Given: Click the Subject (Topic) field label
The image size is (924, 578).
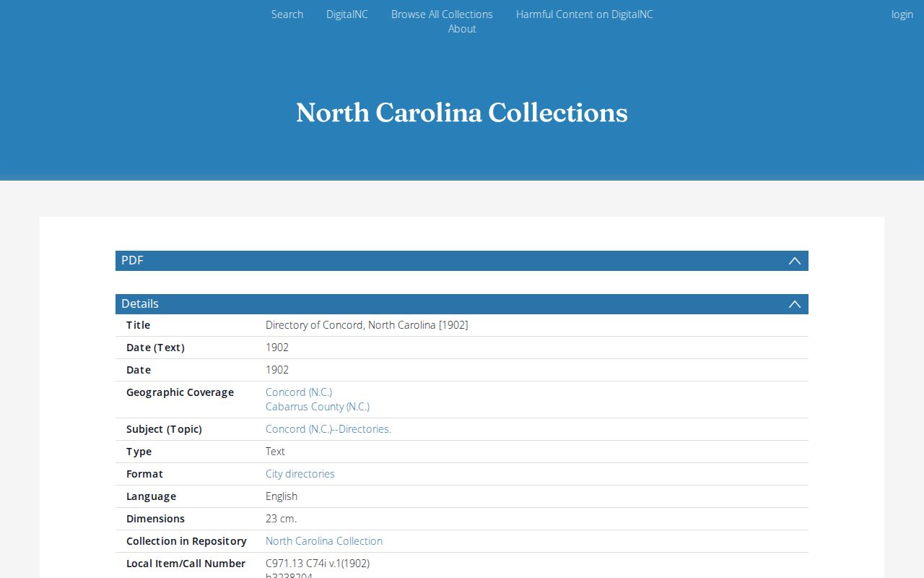Looking at the screenshot, I should point(164,429).
